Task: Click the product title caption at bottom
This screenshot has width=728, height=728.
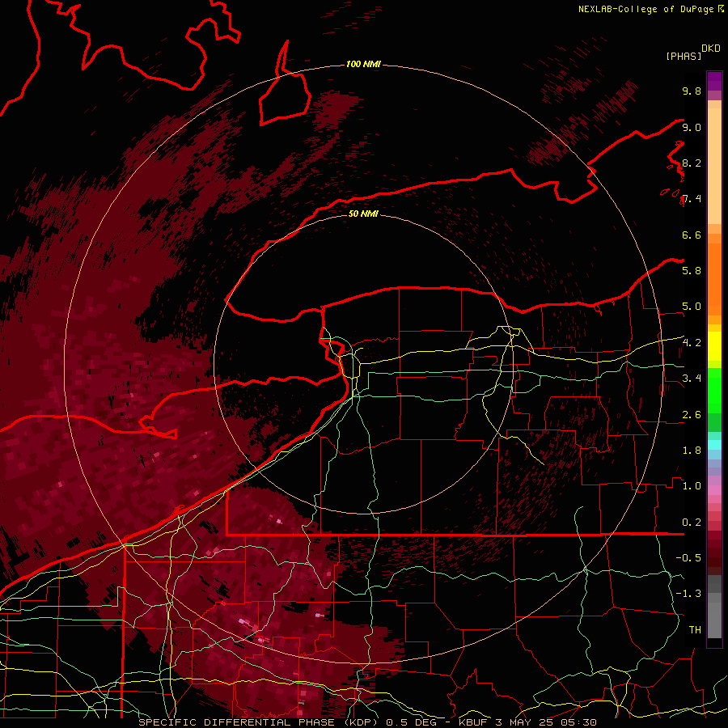Action: 367,722
